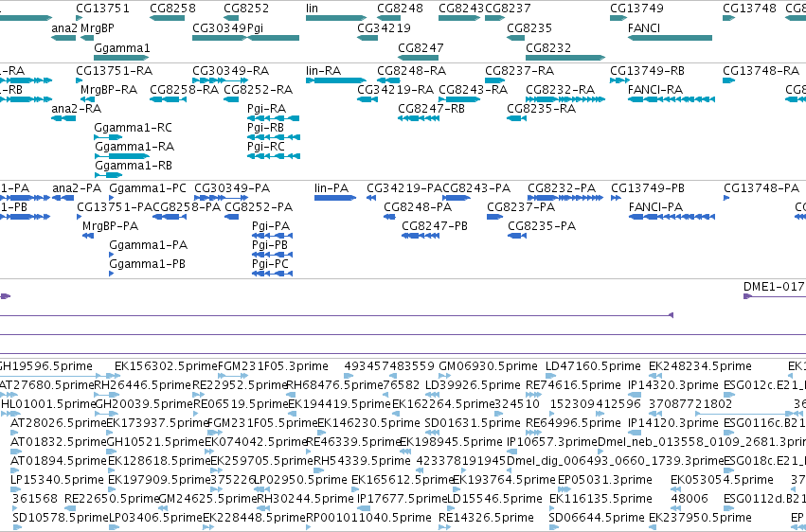Screen dimensions: 806x532
Task: Open the CG13751-RA transcript label
Action: point(114,70)
